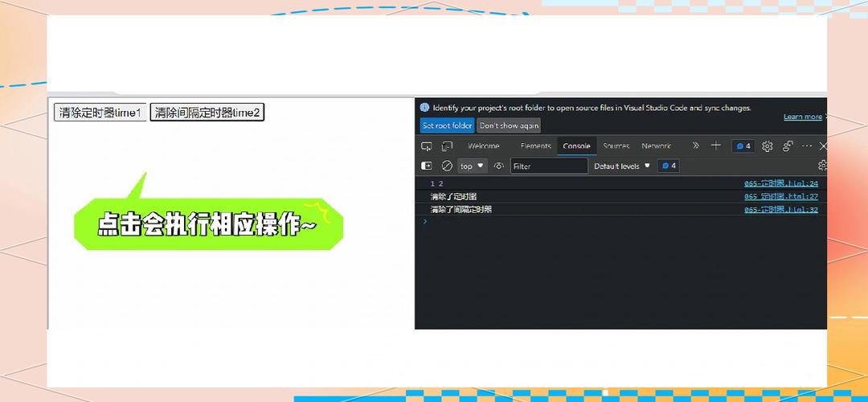The height and width of the screenshot is (402, 868).
Task: Click the feedback/profile connection icon
Action: pos(788,146)
